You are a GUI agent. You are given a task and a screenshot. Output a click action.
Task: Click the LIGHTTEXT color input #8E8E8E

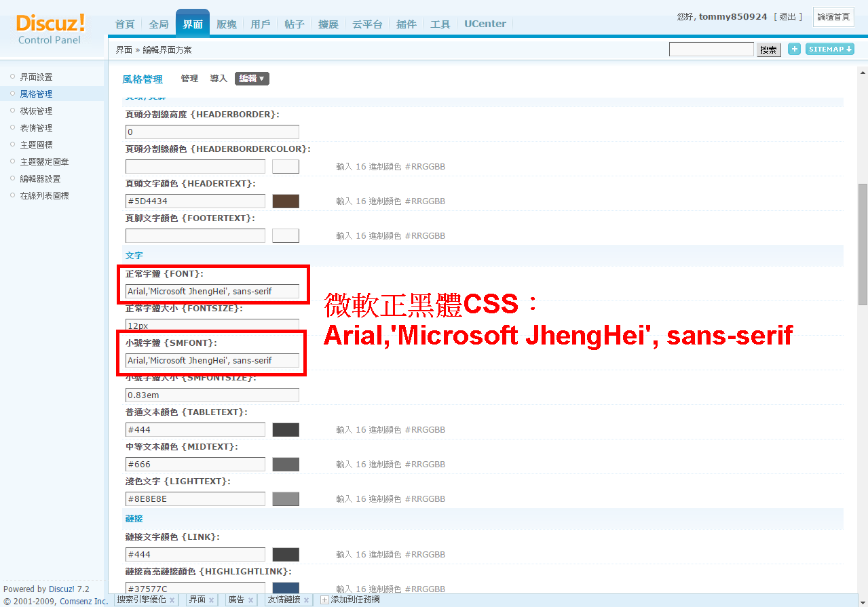coord(195,498)
